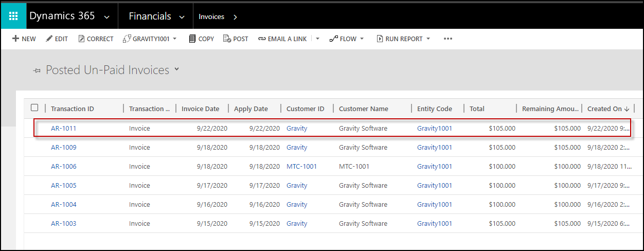The image size is (644, 251).
Task: Click the GRAVITY1001 entity icon
Action: [127, 39]
